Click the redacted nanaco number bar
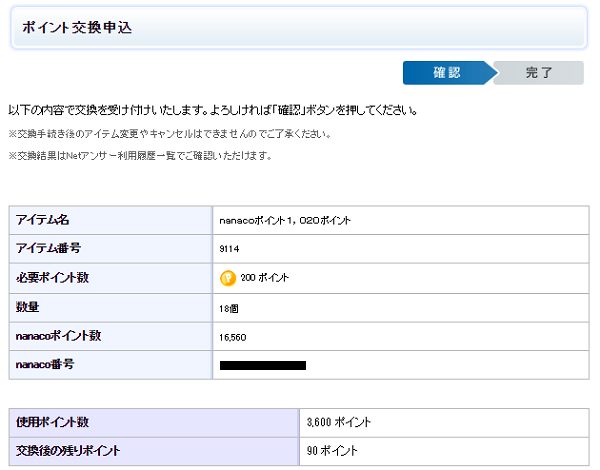Screen dimensions: 600x470 pyautogui.click(x=263, y=365)
